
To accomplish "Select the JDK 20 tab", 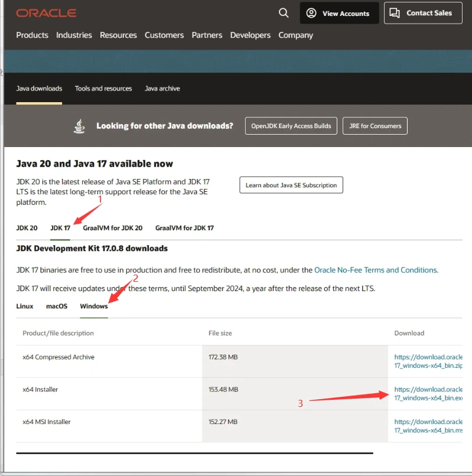I will coord(27,228).
